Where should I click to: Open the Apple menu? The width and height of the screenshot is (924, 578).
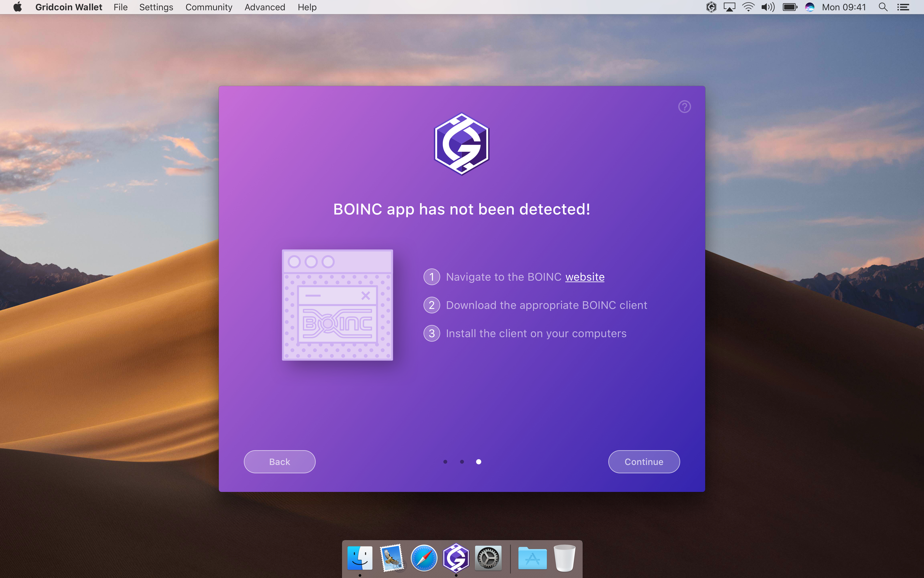tap(18, 7)
